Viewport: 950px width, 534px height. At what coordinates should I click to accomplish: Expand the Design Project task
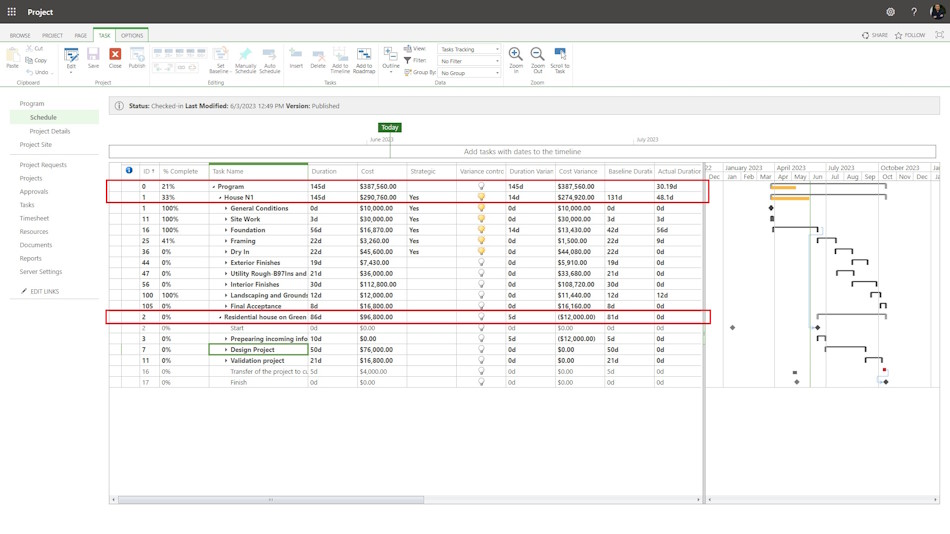[x=226, y=350]
